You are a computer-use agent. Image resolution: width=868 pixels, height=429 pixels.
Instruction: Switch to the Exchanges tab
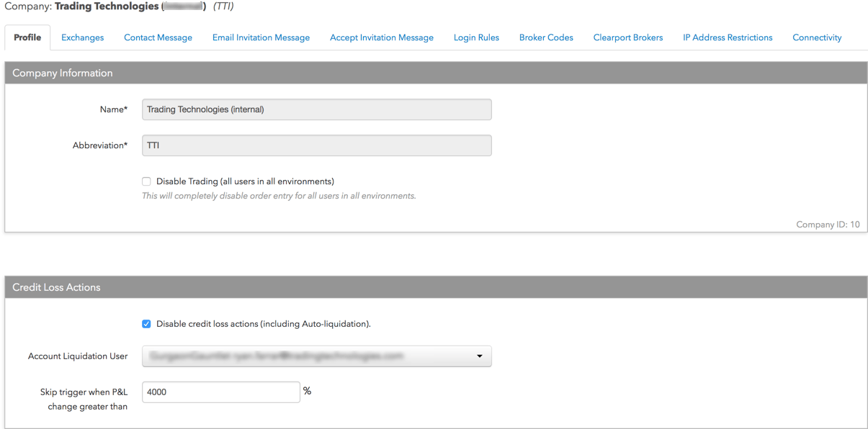(x=82, y=37)
